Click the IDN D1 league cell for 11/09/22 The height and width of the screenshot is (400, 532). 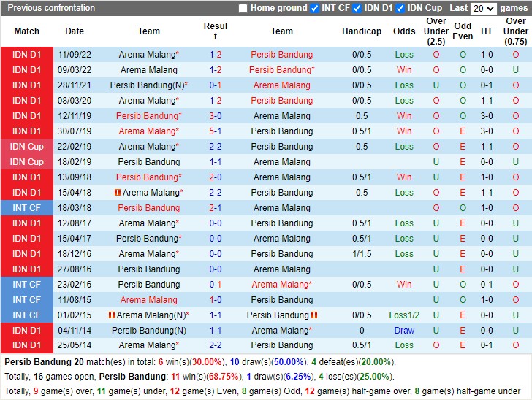(27, 55)
